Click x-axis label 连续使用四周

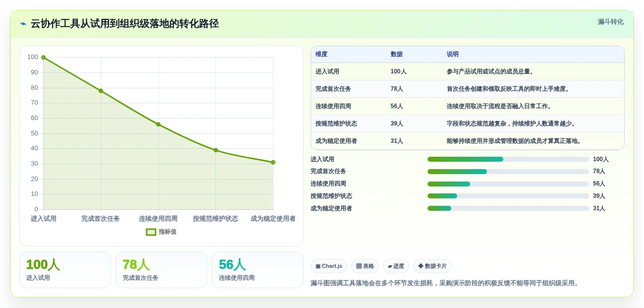tap(158, 219)
